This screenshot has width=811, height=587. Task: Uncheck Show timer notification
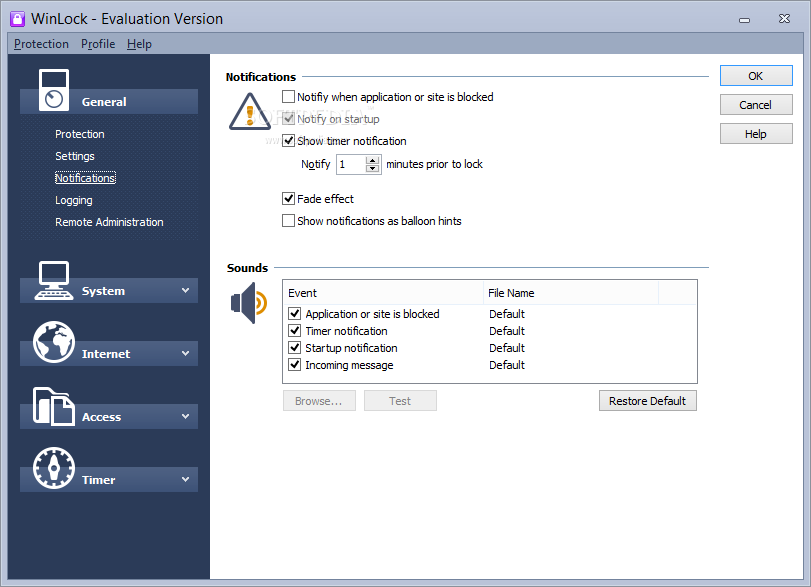(x=289, y=141)
